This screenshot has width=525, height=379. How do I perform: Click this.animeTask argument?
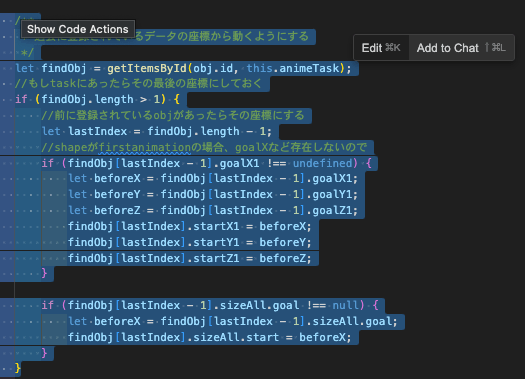pos(293,68)
